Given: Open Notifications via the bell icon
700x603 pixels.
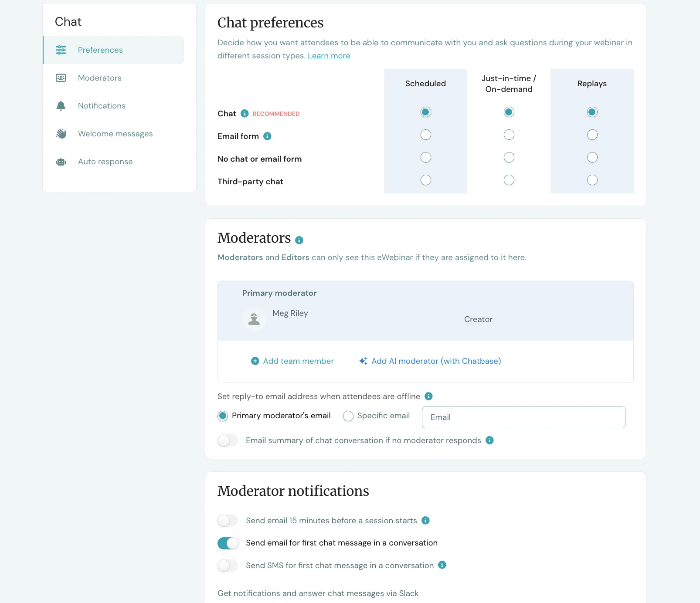Looking at the screenshot, I should [61, 105].
